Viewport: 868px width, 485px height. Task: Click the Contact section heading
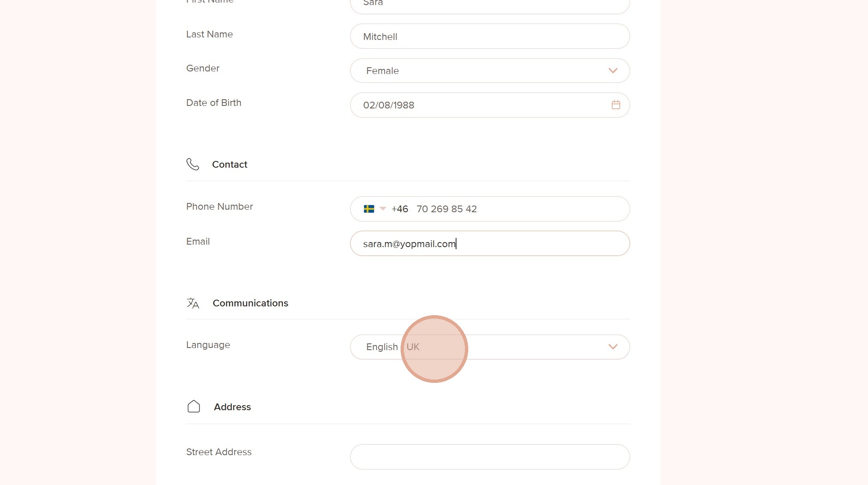pos(230,164)
